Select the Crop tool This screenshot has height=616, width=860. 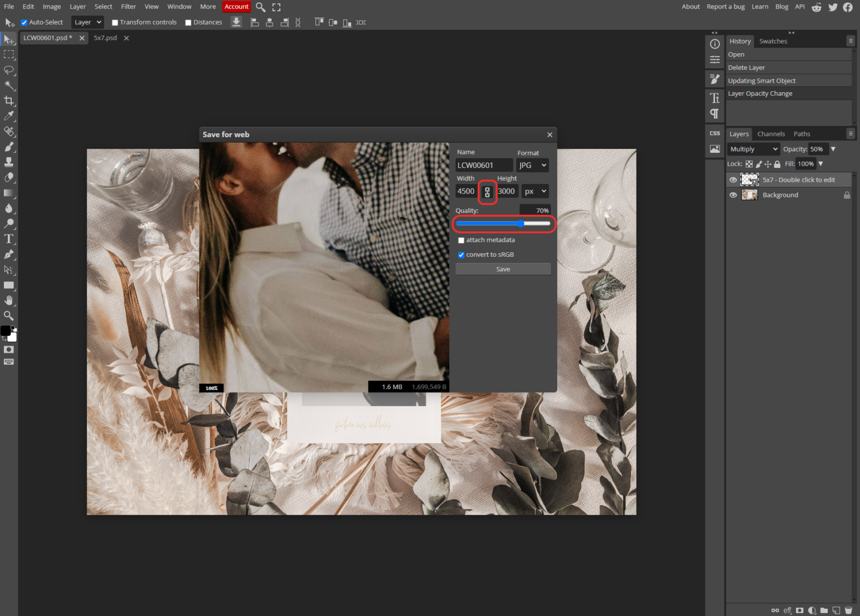[8, 101]
